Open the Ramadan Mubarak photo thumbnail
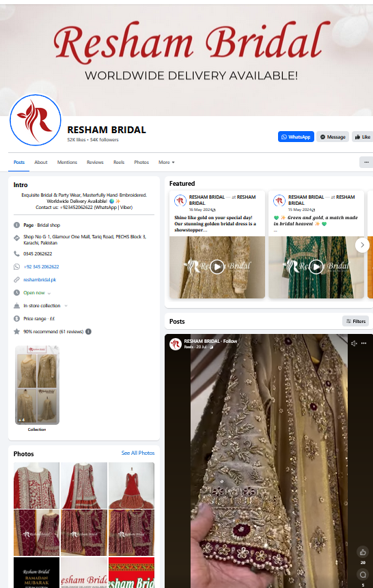Image resolution: width=373 pixels, height=588 pixels. 36,572
